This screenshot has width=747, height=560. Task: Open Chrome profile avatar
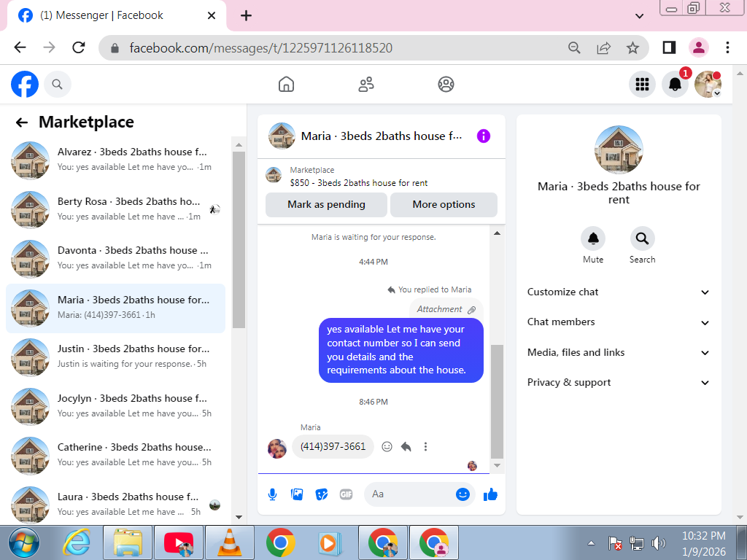tap(698, 47)
